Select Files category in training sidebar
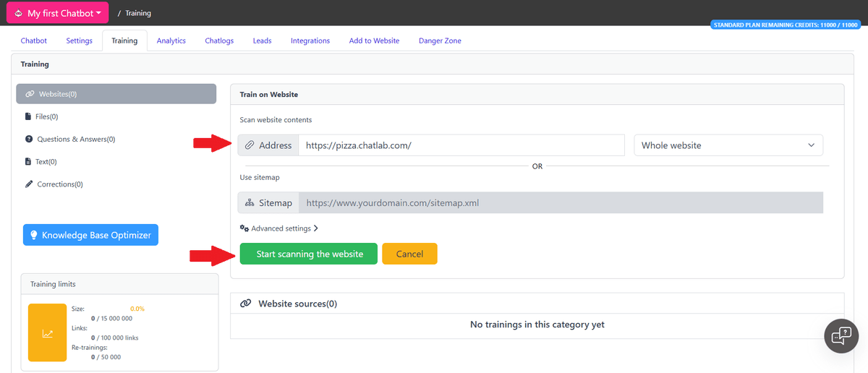Screen dimensions: 868x373 (46, 116)
